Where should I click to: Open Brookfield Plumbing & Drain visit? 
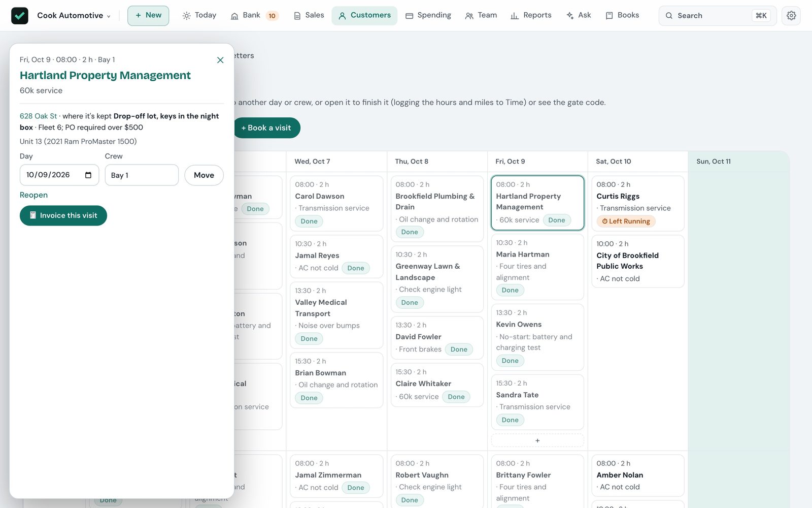click(437, 209)
